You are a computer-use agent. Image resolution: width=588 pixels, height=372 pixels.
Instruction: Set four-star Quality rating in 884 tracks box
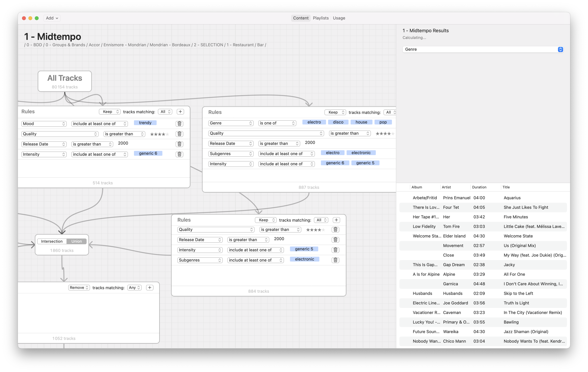[x=319, y=230]
